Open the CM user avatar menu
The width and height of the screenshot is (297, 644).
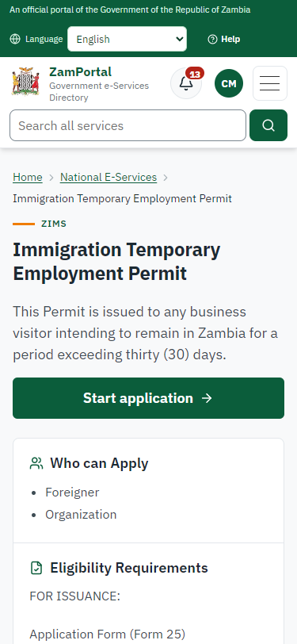click(x=229, y=83)
